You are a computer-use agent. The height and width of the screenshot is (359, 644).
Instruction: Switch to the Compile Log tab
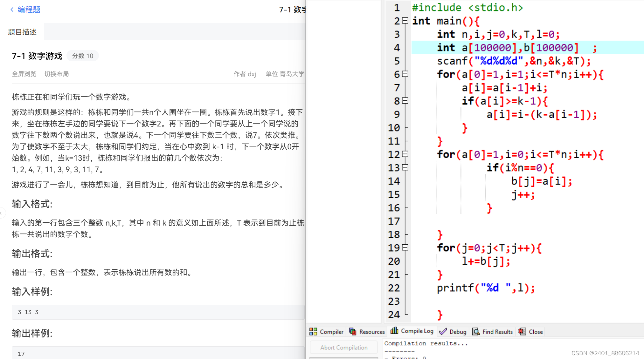[412, 331]
